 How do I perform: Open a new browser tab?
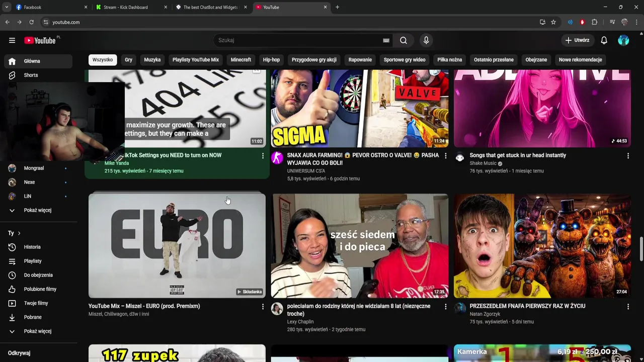coord(337,7)
